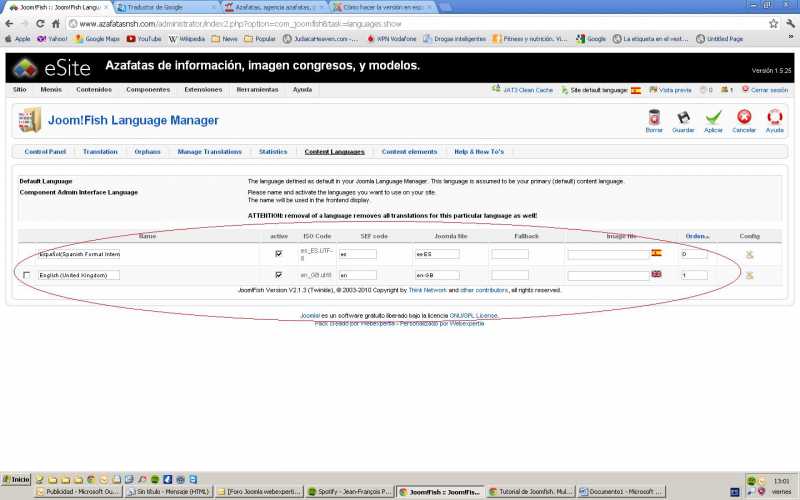Viewport: 800px width, 500px height.
Task: Click the eSite logo
Action: click(x=52, y=68)
